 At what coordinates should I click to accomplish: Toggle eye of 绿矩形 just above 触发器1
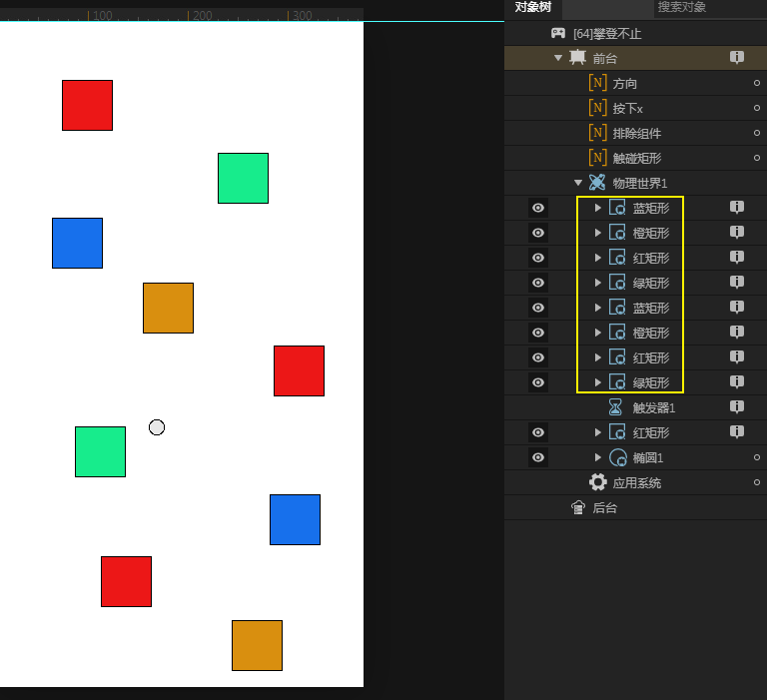pyautogui.click(x=538, y=382)
